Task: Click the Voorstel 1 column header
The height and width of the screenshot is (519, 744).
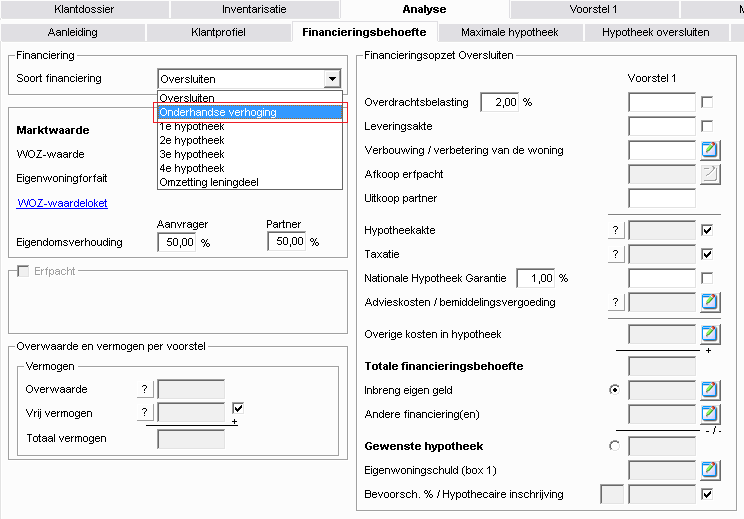Action: pyautogui.click(x=651, y=78)
